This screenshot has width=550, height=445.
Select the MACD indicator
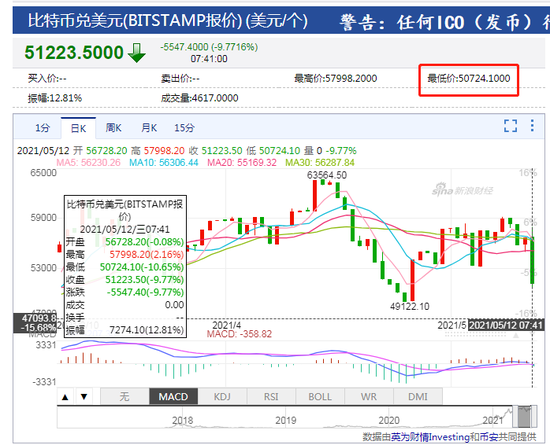tap(173, 397)
